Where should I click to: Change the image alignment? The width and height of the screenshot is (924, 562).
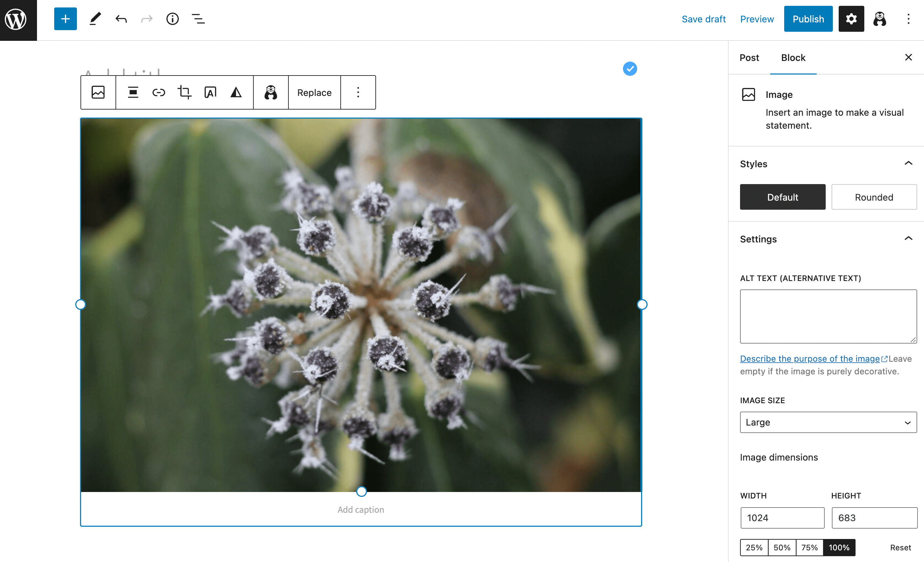pyautogui.click(x=133, y=92)
